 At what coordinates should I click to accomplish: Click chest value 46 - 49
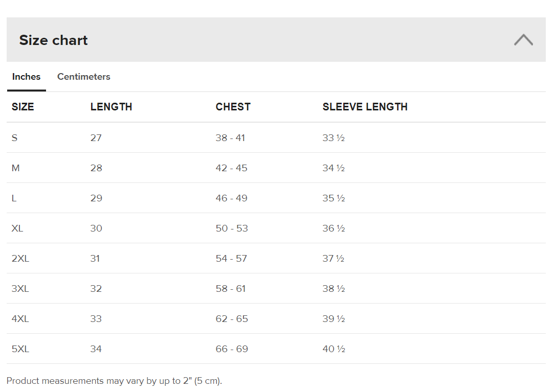tap(232, 198)
